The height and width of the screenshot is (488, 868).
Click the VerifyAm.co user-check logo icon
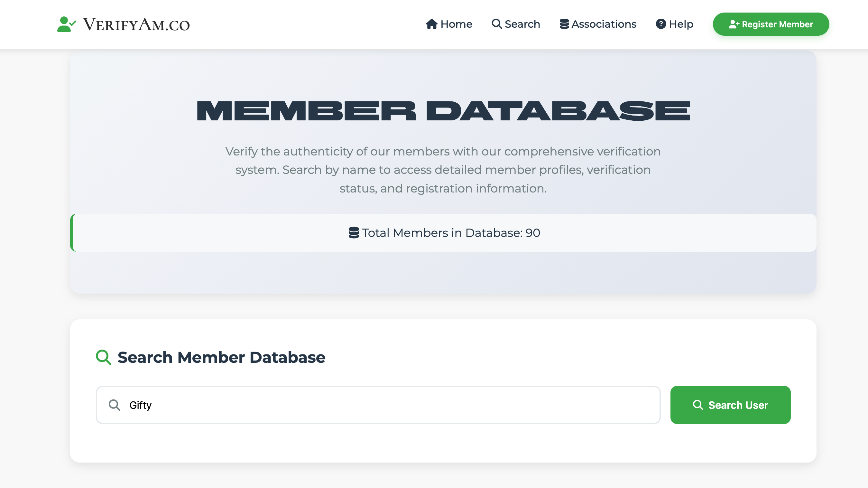point(66,24)
